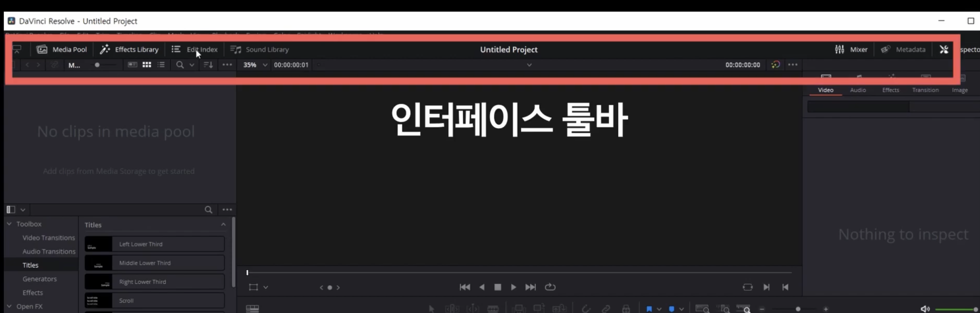
Task: Switch media pool to list view
Action: coord(161,65)
